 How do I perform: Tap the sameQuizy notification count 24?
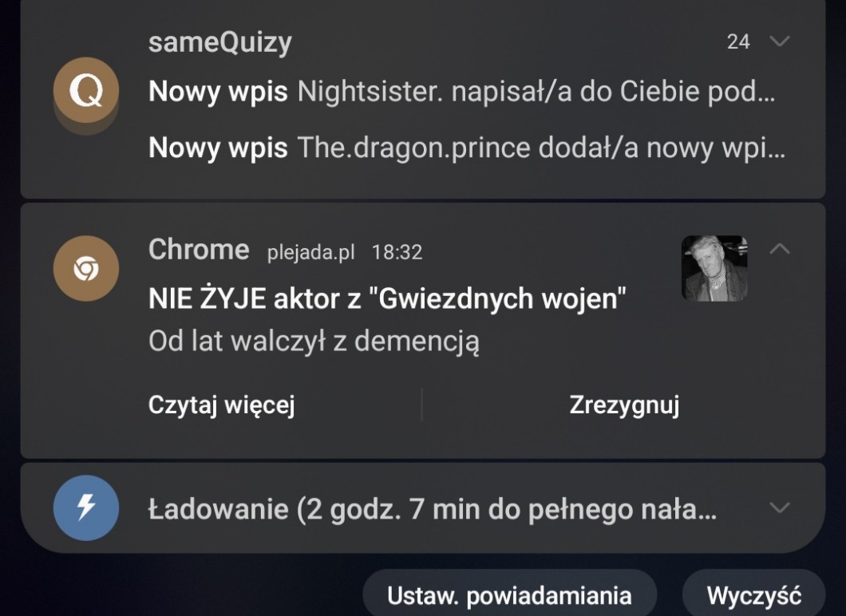coord(738,41)
